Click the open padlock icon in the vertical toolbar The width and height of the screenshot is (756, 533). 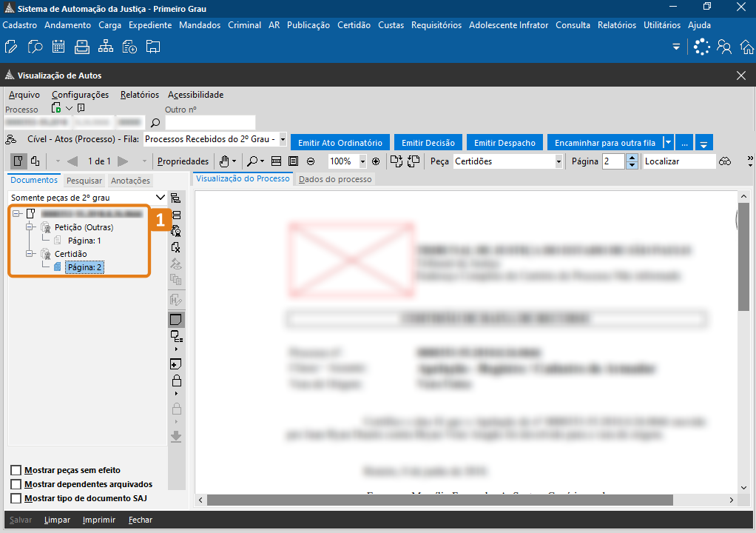[x=177, y=381]
